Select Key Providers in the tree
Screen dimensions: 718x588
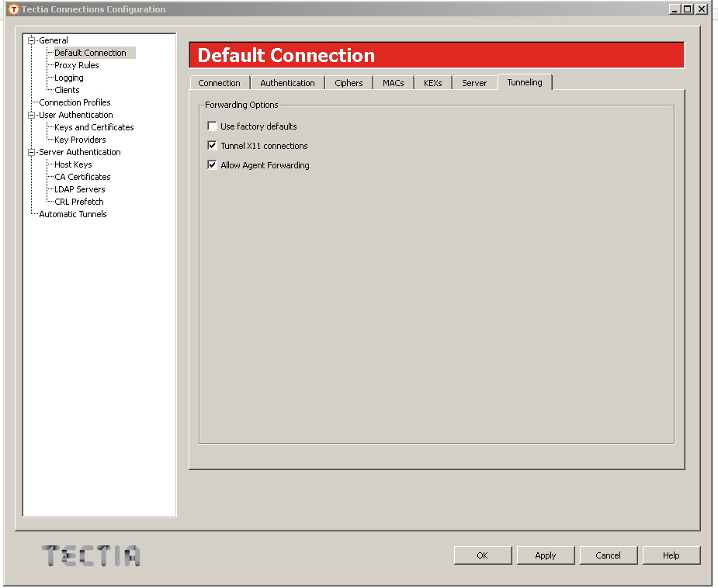(x=80, y=140)
